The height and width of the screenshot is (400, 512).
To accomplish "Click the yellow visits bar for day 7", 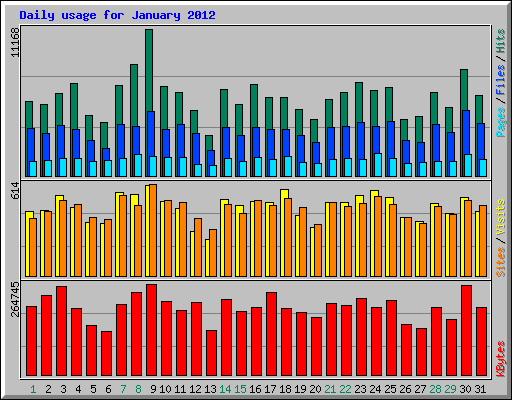I will 118,233.
